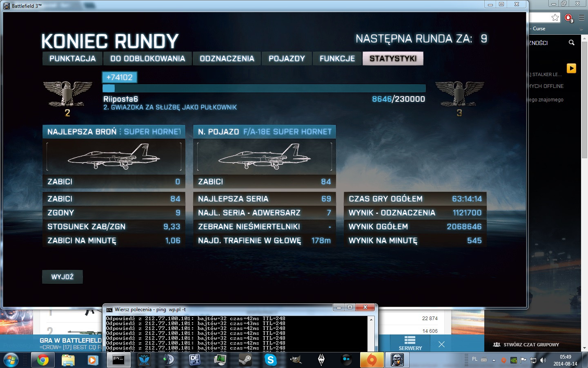Click the next rank 3 eagle insignia
Viewport: 588px width, 368px height.
point(459,94)
